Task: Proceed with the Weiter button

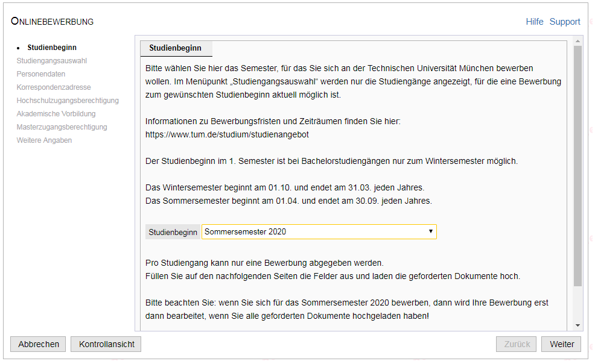Action: click(561, 344)
